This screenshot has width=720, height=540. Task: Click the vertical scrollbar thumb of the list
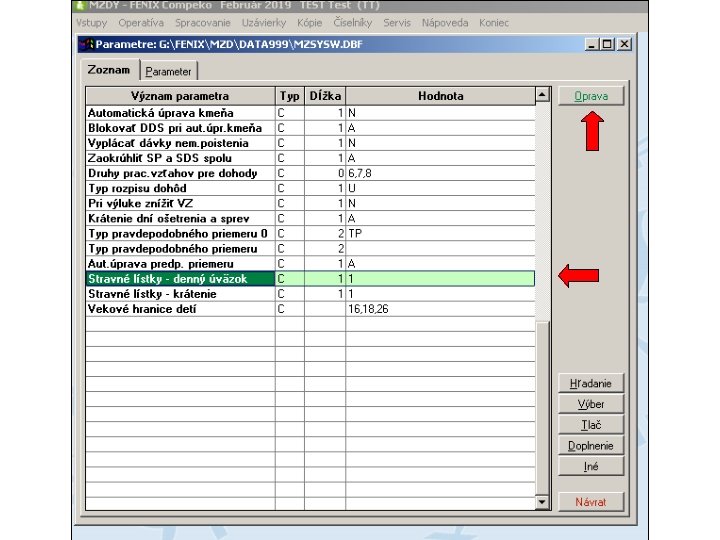tap(542, 409)
